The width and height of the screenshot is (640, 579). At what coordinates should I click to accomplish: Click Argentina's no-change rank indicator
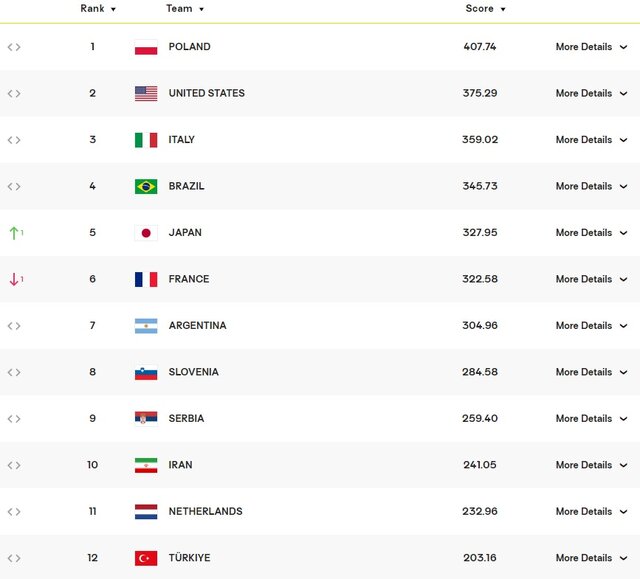point(14,326)
